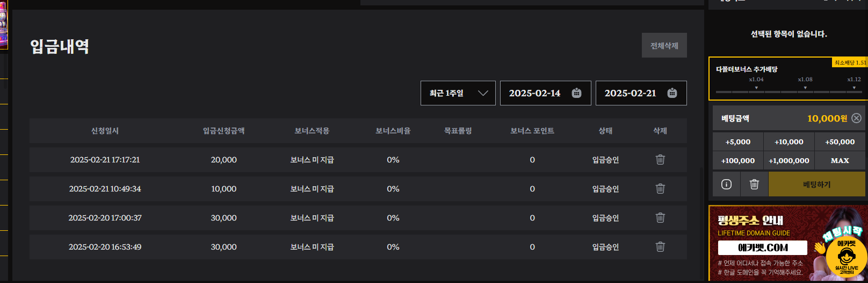The image size is (868, 283).
Task: Open calendar for end date 2025-02-21
Action: tap(672, 93)
